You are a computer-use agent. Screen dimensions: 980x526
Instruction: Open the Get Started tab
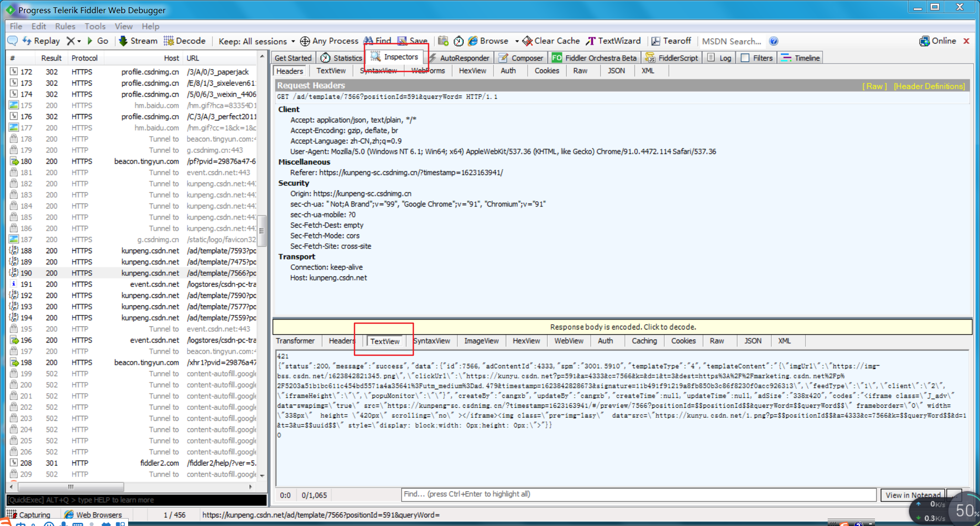pos(293,58)
